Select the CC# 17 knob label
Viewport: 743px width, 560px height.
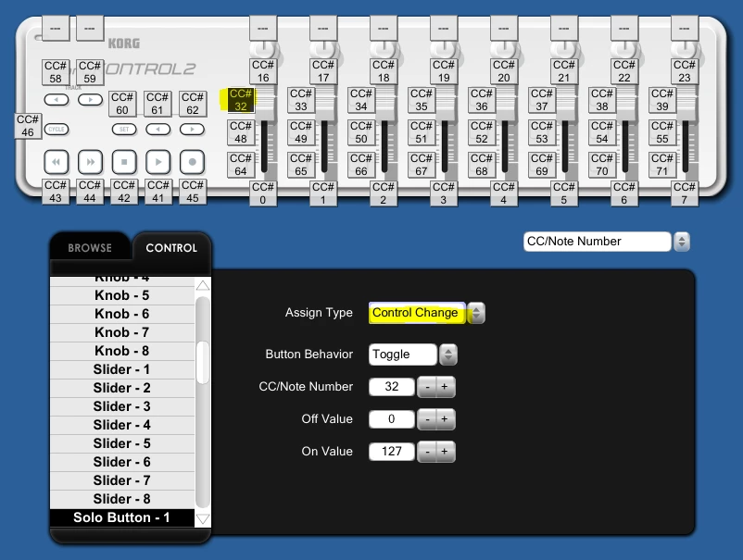[x=323, y=71]
